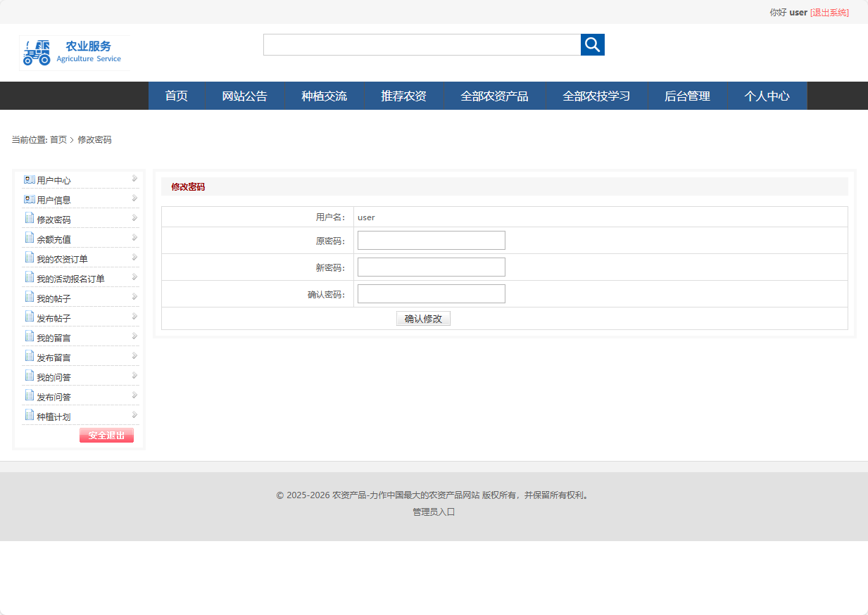This screenshot has height=615, width=868.
Task: Open 全部农资产品 from the navigation bar
Action: click(493, 96)
